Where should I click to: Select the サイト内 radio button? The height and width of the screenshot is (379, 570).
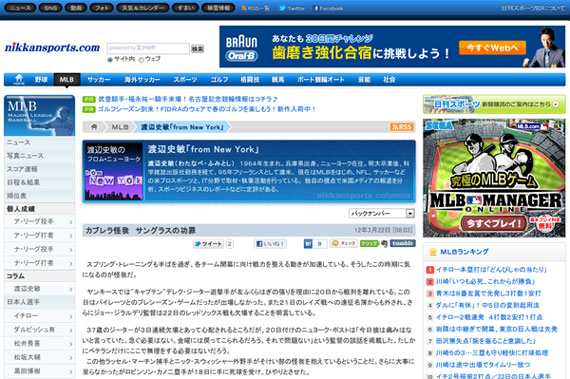coord(110,60)
